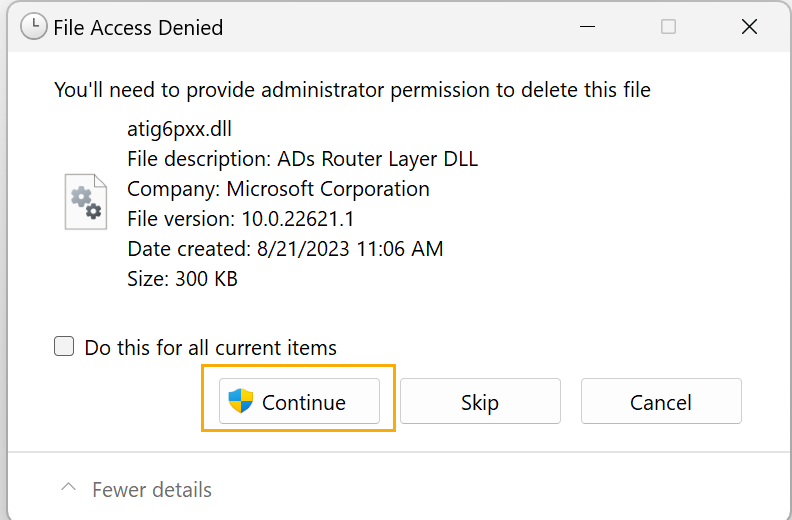Skip deleting this file
Viewport: 792px width, 520px height.
coord(480,401)
